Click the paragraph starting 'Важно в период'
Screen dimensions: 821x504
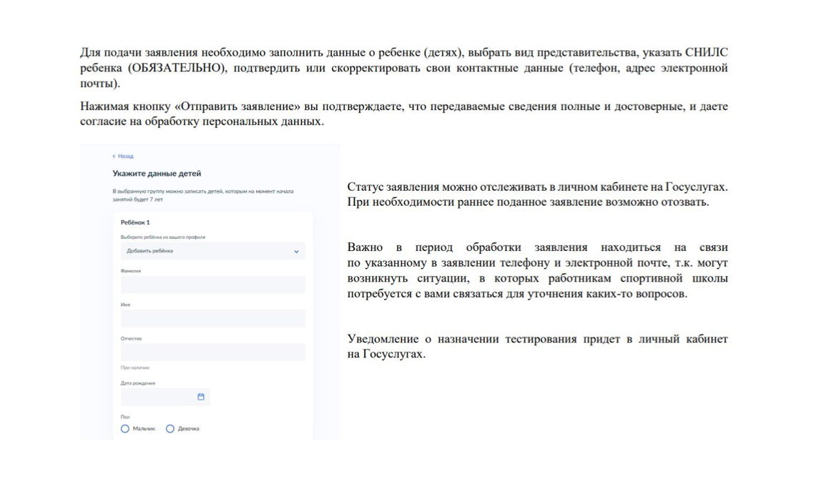[x=536, y=271]
